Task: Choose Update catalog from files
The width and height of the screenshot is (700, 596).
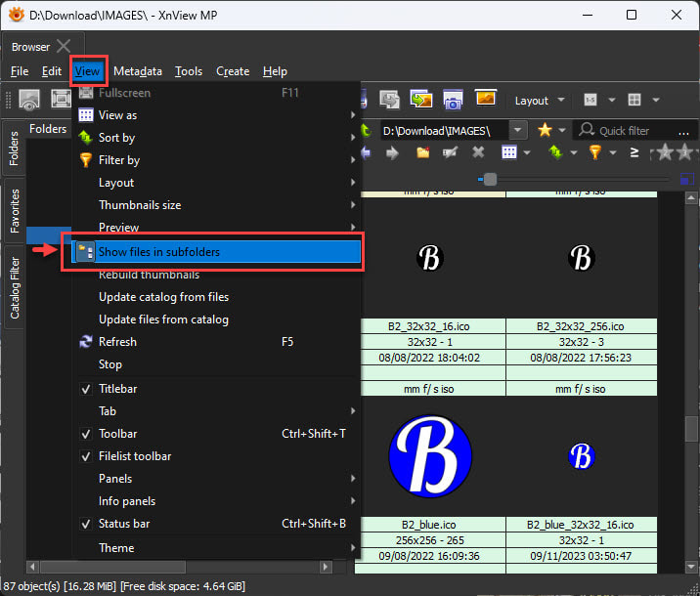Action: coord(216,297)
